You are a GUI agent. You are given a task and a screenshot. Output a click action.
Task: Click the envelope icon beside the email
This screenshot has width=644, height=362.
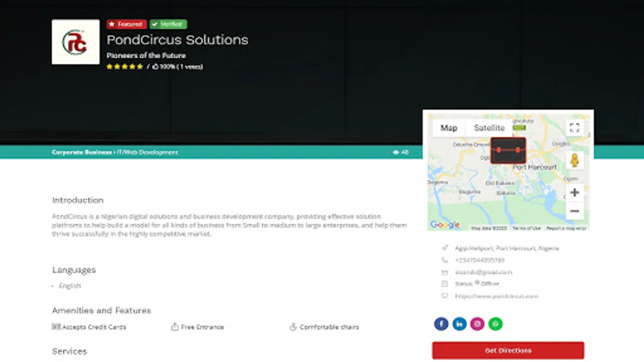445,272
